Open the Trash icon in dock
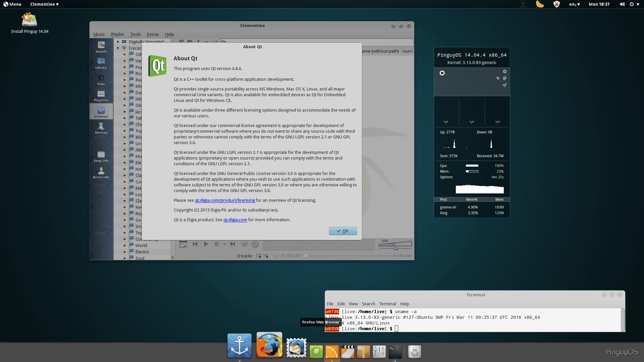Image resolution: width=644 pixels, height=362 pixels. tap(415, 352)
